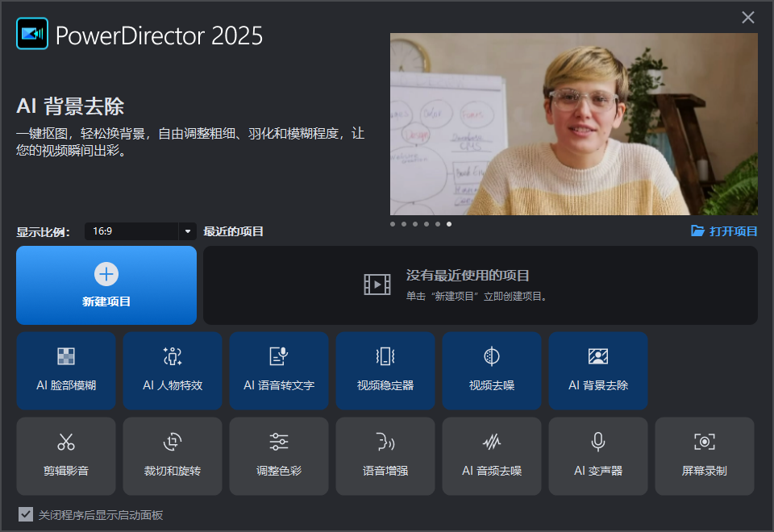Screen dimensions: 774x532
Task: Click the AI 背景去除 preview image
Action: pos(573,124)
